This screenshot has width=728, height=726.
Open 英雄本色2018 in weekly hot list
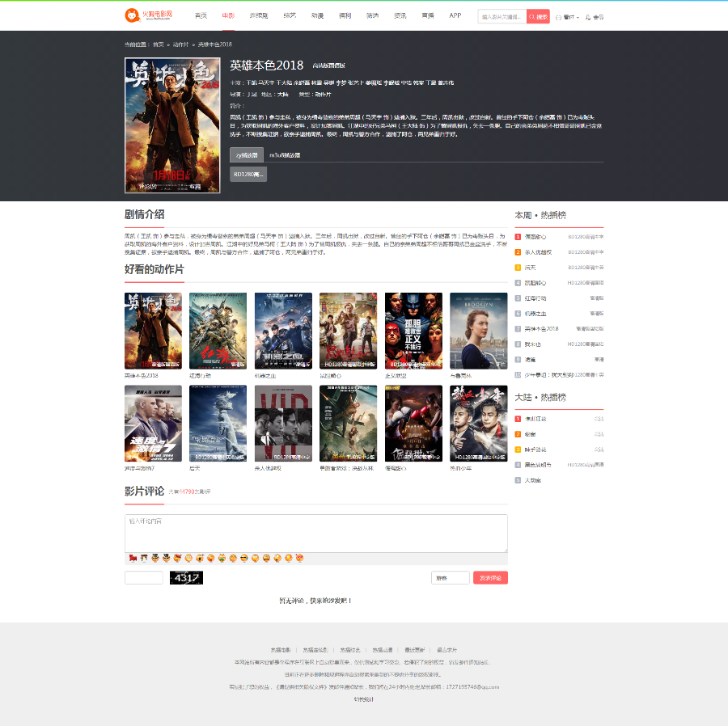pyautogui.click(x=541, y=329)
